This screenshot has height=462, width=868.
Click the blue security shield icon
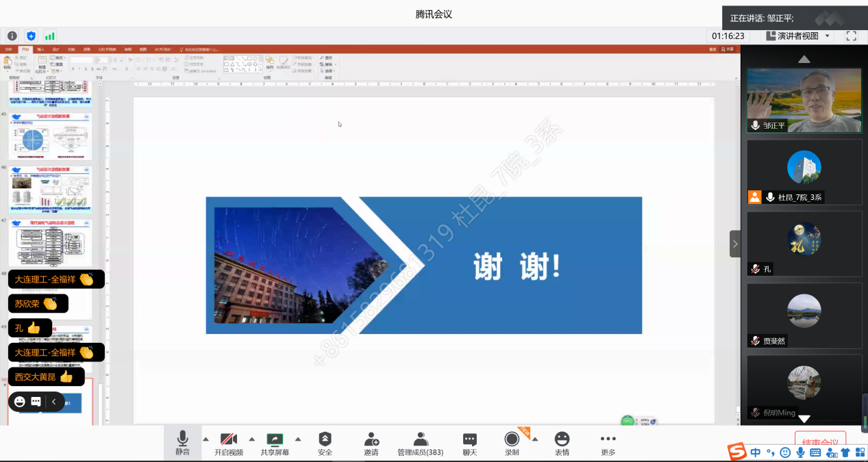point(31,36)
